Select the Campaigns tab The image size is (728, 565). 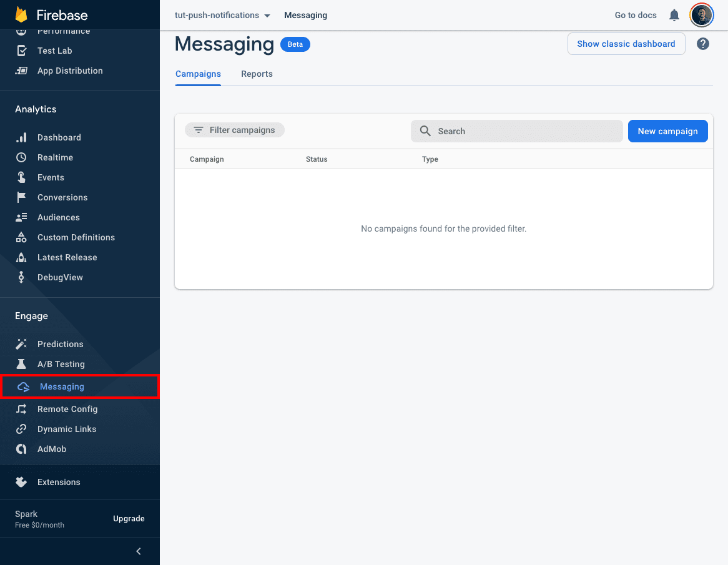pos(198,74)
